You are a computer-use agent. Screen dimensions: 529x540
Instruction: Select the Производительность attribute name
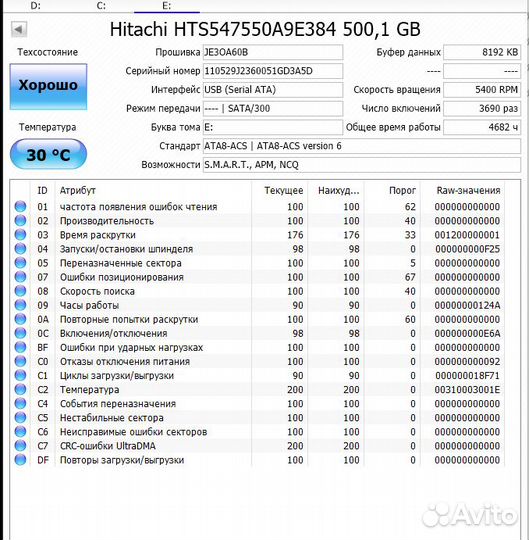pyautogui.click(x=107, y=221)
